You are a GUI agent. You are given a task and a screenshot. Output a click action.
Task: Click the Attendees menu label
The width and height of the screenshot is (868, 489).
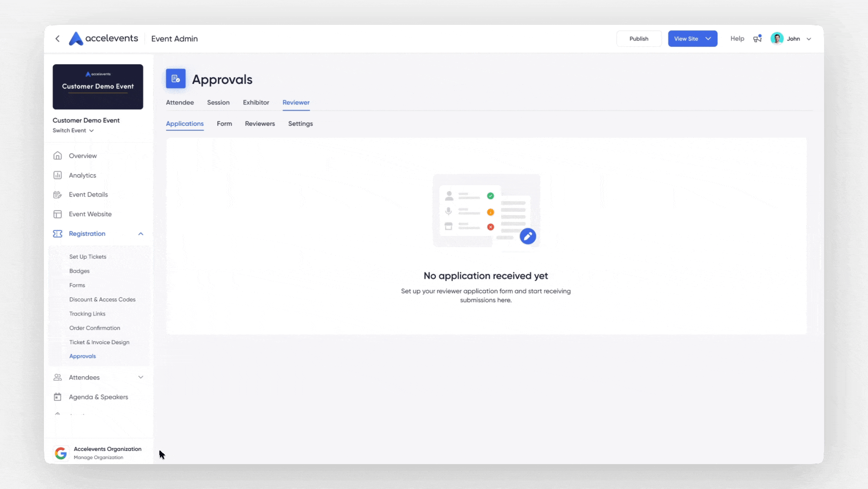click(84, 378)
